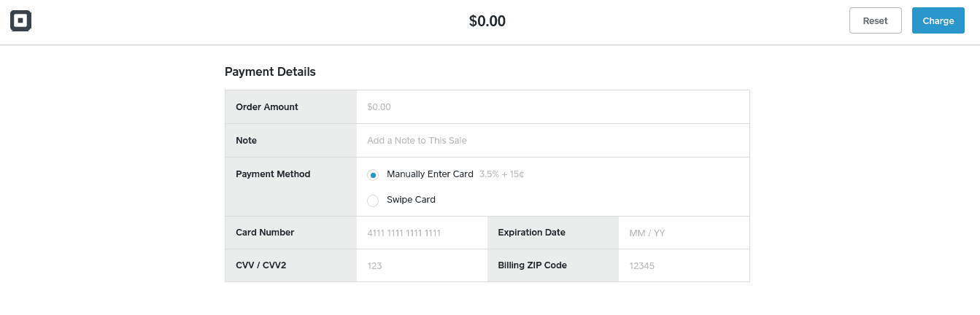
Task: Click the Order Amount row label
Action: 267,107
